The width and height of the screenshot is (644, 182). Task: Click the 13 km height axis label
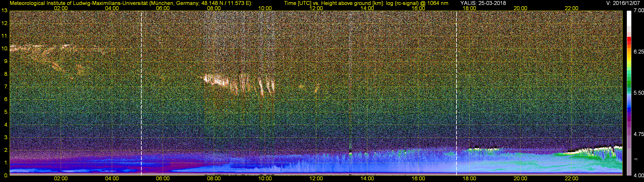[x=5, y=11]
